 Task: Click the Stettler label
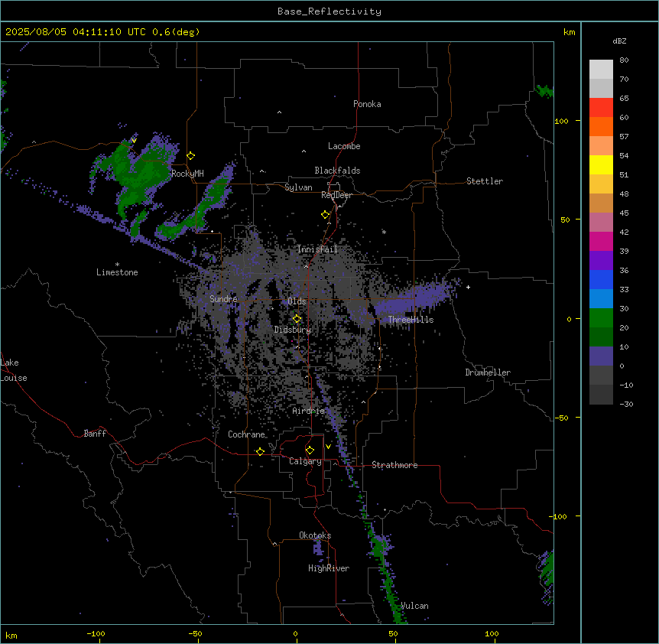(485, 181)
